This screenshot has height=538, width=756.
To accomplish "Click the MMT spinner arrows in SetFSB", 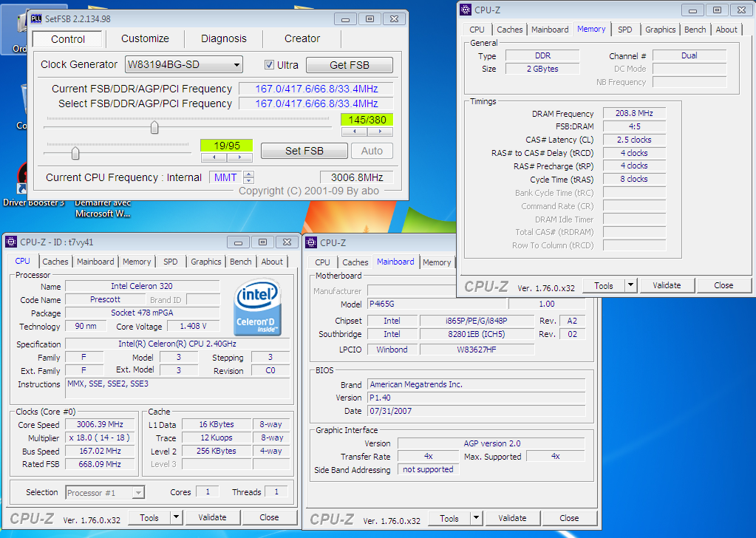I will click(x=248, y=177).
